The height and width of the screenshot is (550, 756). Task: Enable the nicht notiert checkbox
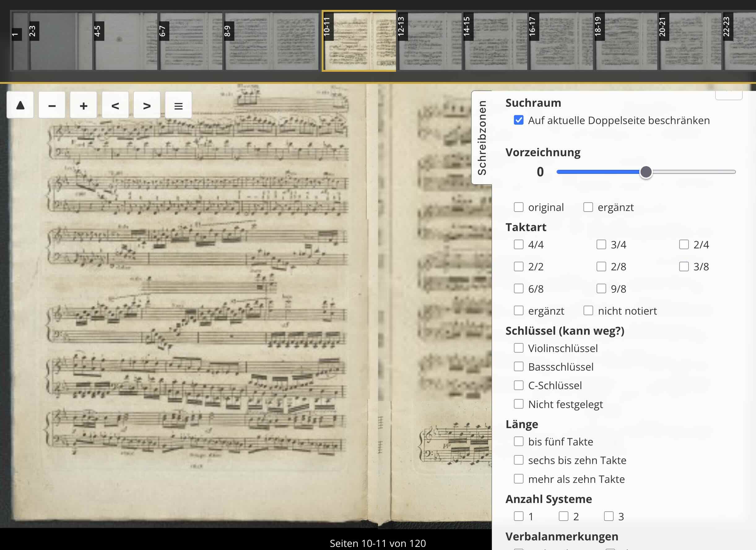pos(588,310)
